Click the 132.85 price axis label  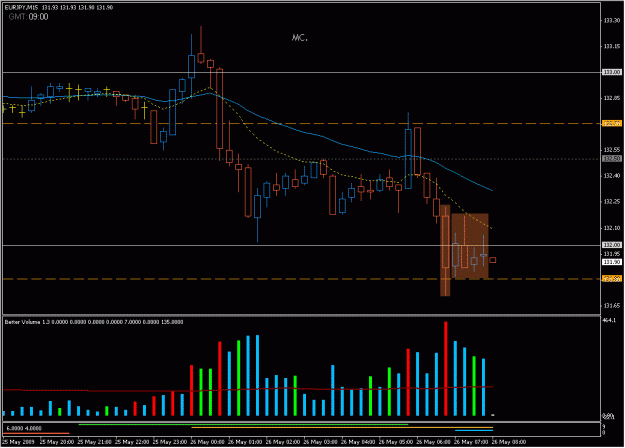[x=612, y=98]
